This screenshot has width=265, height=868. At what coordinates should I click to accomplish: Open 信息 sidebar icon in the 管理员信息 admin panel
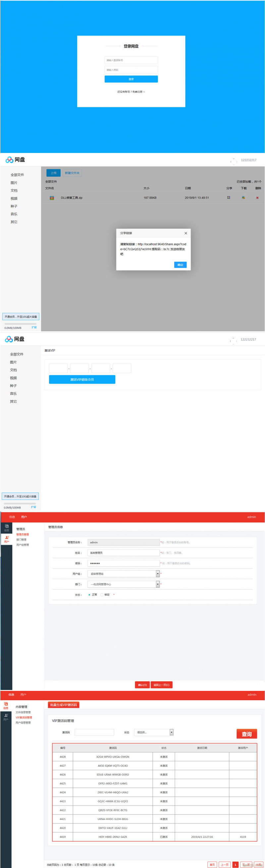6,528
